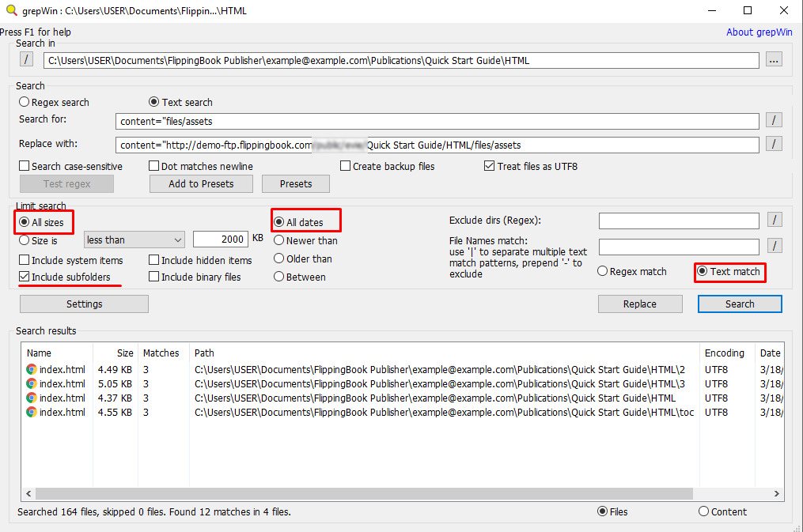The image size is (803, 532).
Task: Open the Settings dialog
Action: (84, 304)
